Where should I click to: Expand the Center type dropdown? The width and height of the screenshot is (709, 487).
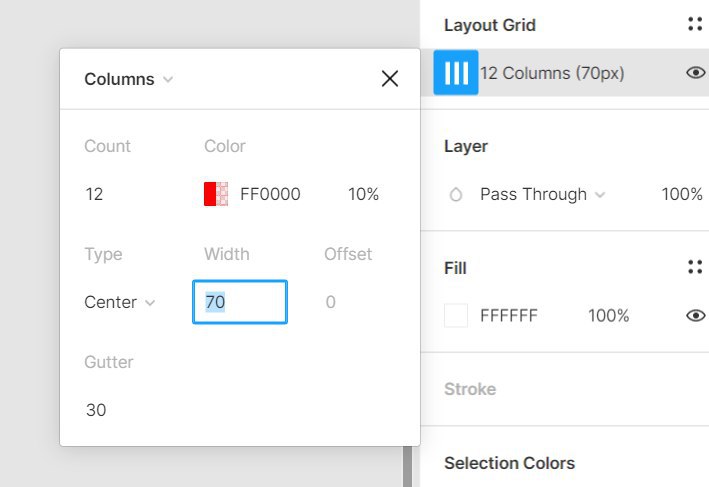click(x=120, y=302)
